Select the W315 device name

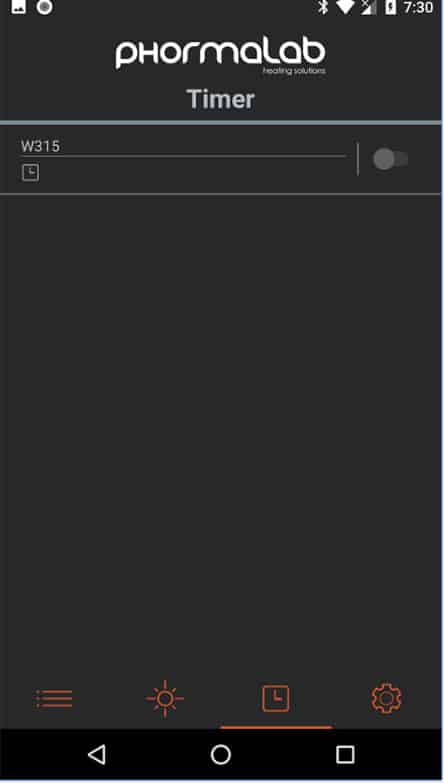[40, 146]
